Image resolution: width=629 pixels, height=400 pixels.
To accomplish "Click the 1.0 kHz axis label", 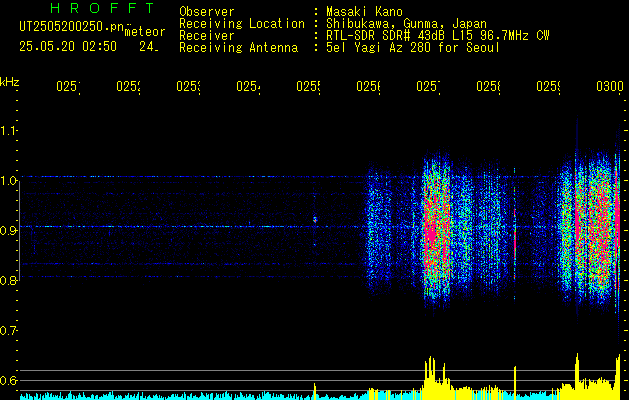I will point(8,181).
